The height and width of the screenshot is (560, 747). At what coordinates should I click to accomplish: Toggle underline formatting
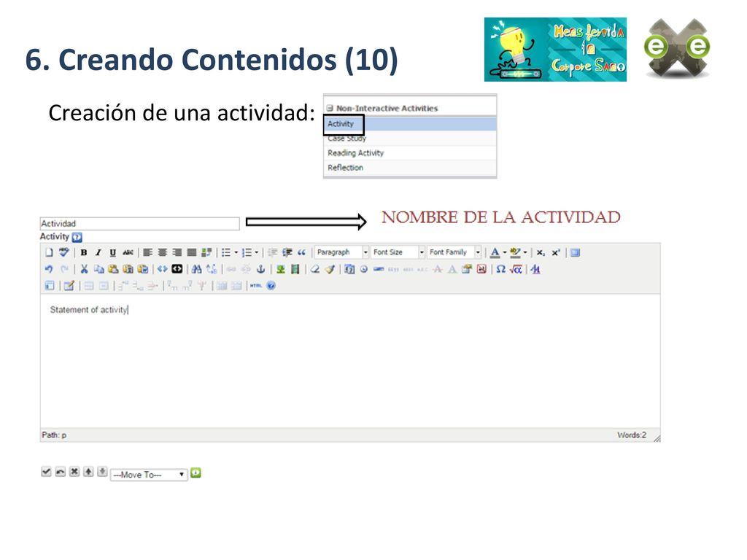coord(112,253)
